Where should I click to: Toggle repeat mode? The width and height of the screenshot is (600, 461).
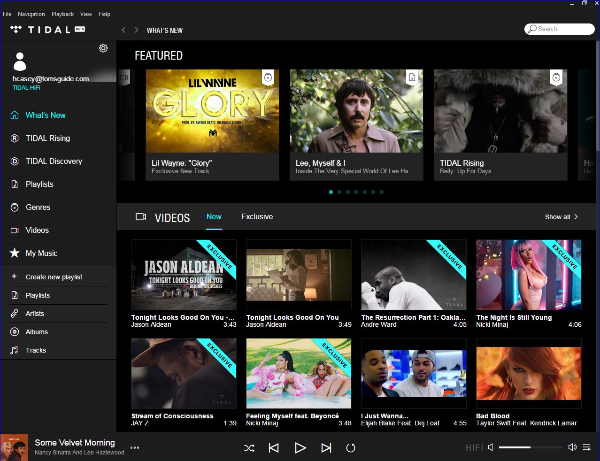point(351,448)
